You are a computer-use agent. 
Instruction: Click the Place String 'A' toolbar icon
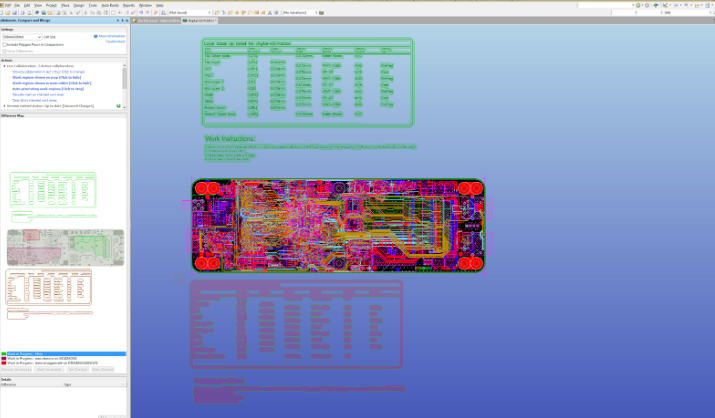269,13
